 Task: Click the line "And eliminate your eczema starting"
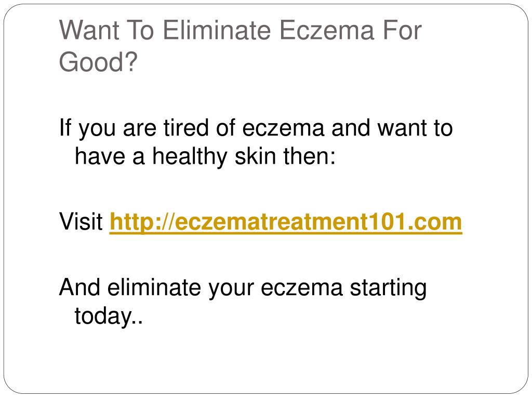click(x=243, y=288)
